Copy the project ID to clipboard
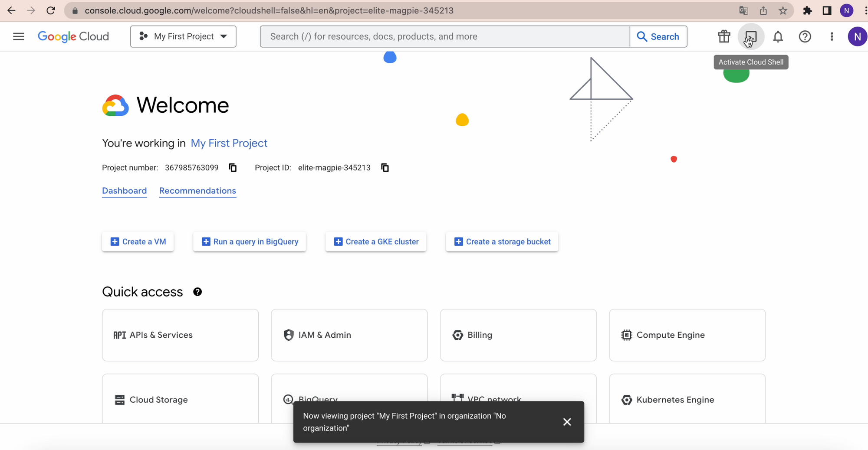This screenshot has width=868, height=450. (x=385, y=168)
